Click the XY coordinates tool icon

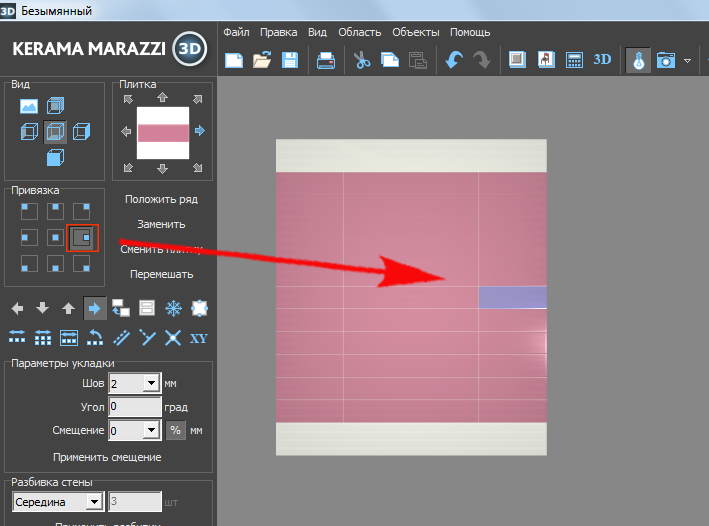pos(198,337)
